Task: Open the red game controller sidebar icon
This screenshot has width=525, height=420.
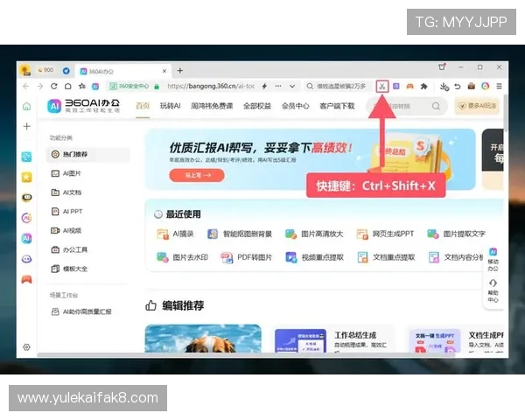Action: [27, 279]
